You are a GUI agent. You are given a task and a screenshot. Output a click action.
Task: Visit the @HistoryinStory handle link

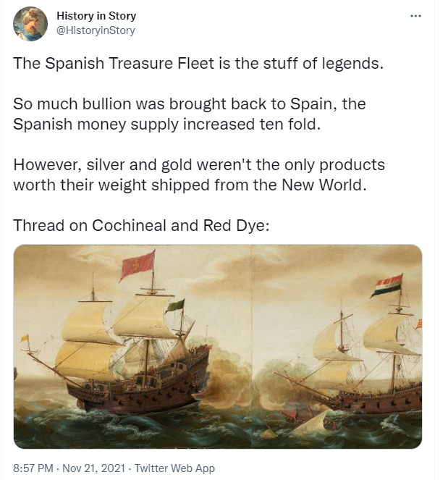coord(96,30)
